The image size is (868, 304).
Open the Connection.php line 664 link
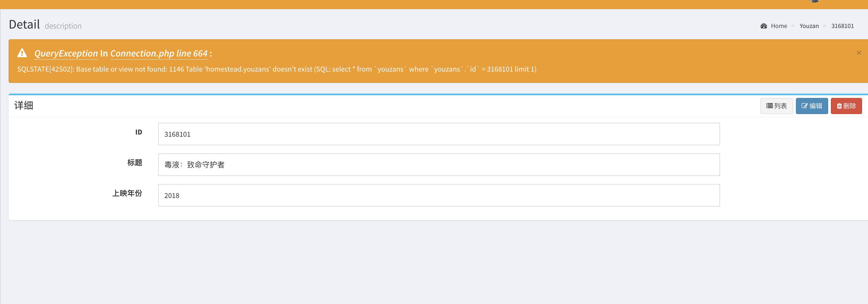[x=159, y=54]
